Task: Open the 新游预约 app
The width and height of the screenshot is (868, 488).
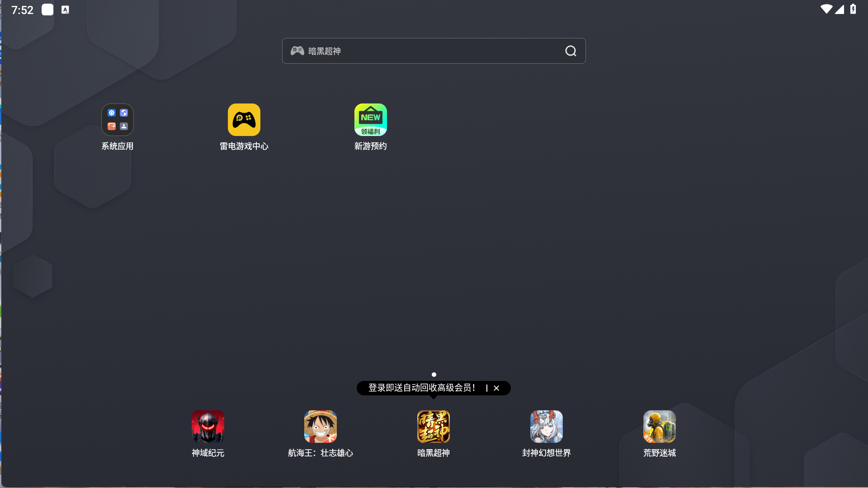Action: pyautogui.click(x=371, y=120)
